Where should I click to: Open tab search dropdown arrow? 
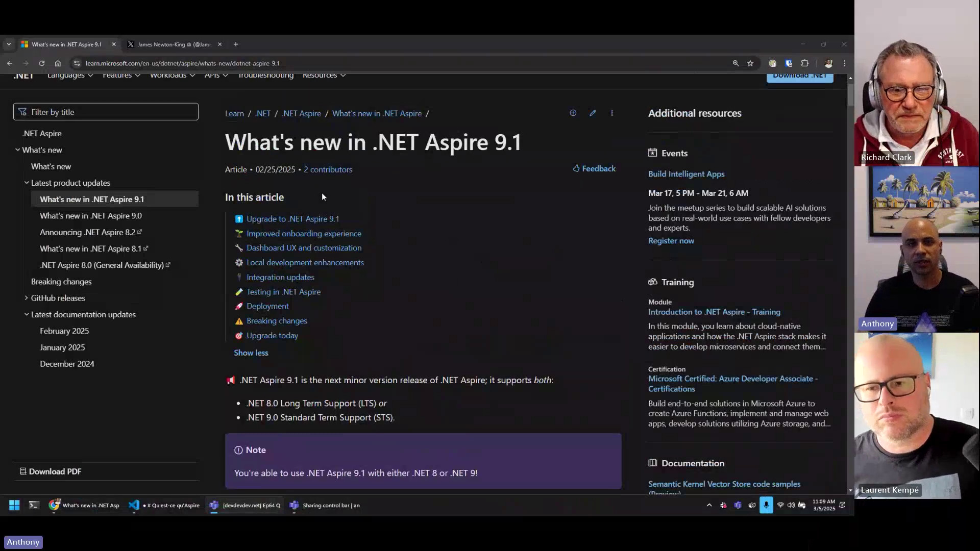(x=9, y=44)
